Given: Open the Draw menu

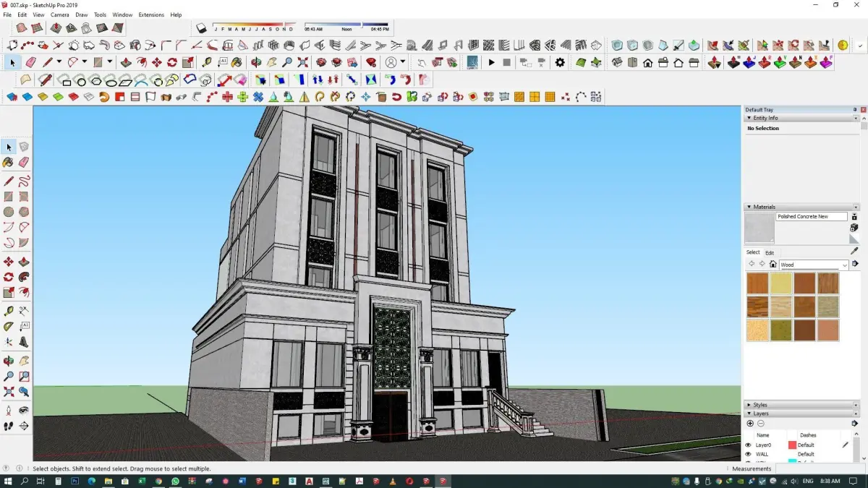Looking at the screenshot, I should (82, 14).
